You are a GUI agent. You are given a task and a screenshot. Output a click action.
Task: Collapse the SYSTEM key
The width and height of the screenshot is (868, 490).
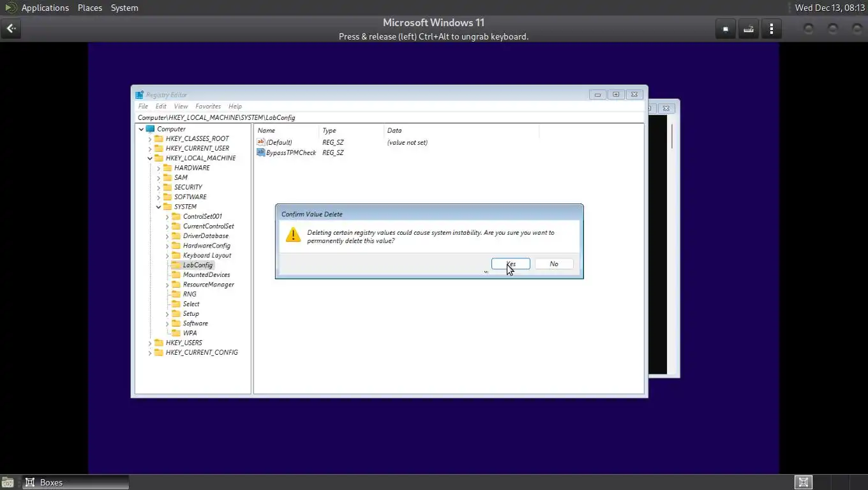[158, 207]
